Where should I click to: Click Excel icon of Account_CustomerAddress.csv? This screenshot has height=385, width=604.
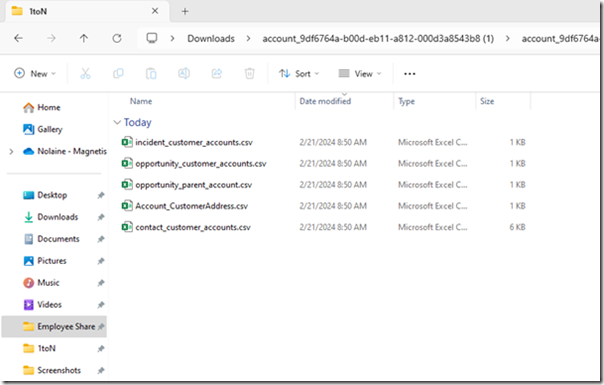coord(127,205)
